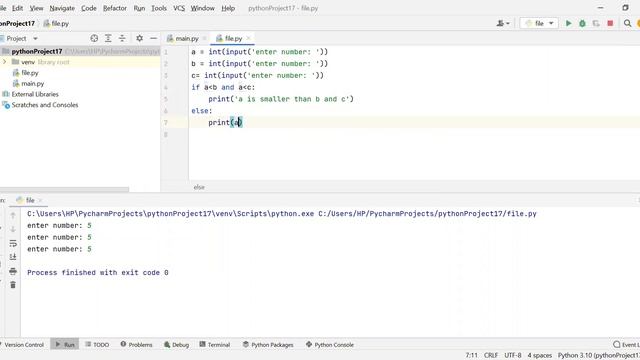Click the print icon in Run panel
The width and height of the screenshot is (640, 360).
click(13, 271)
